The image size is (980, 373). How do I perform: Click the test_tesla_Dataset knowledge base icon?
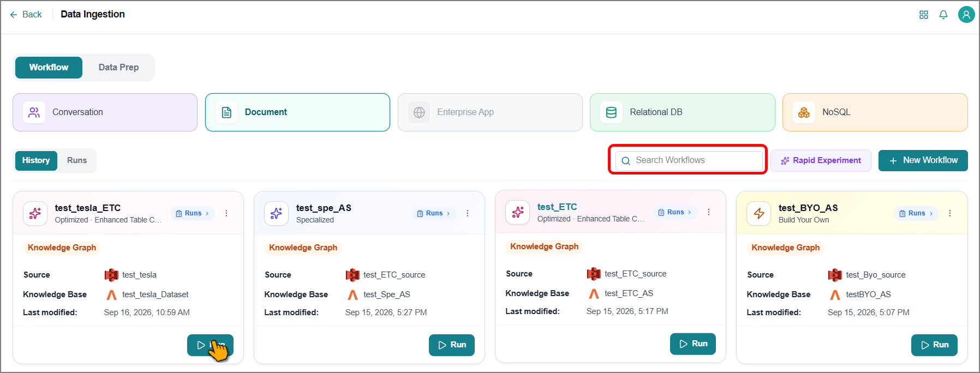pyautogui.click(x=111, y=295)
